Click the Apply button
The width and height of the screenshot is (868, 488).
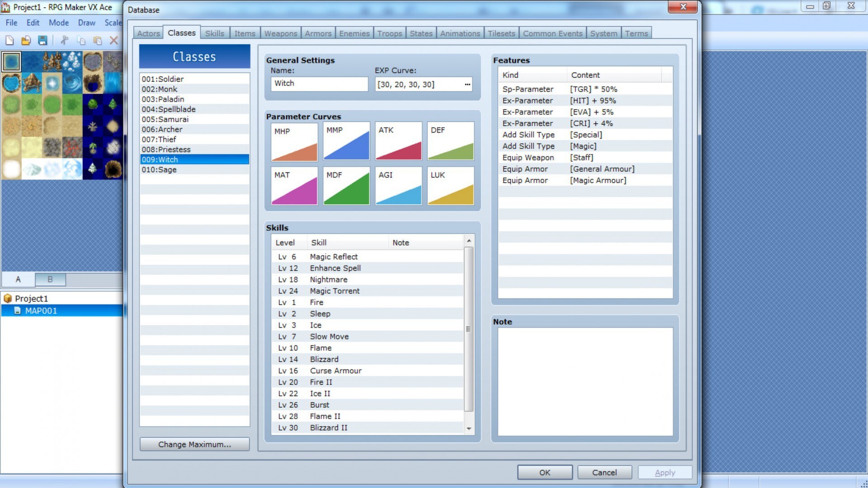(665, 472)
